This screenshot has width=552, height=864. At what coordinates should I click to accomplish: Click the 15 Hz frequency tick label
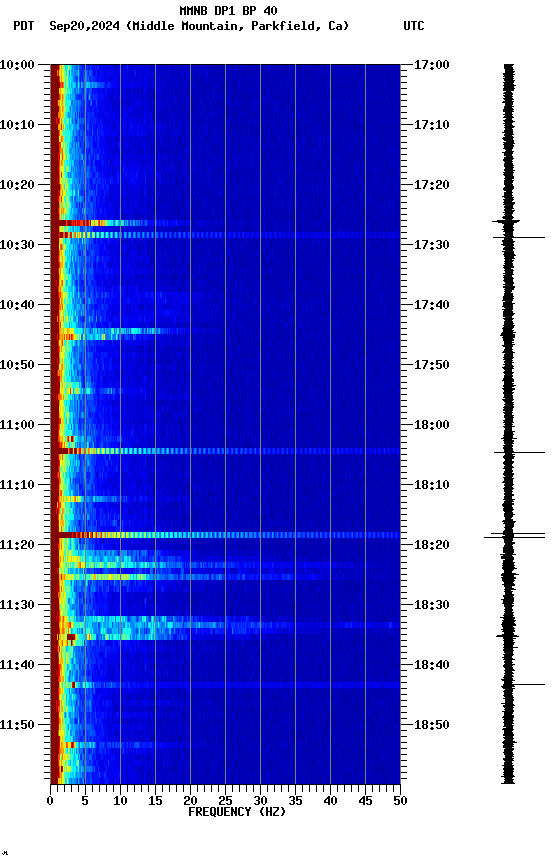155,801
